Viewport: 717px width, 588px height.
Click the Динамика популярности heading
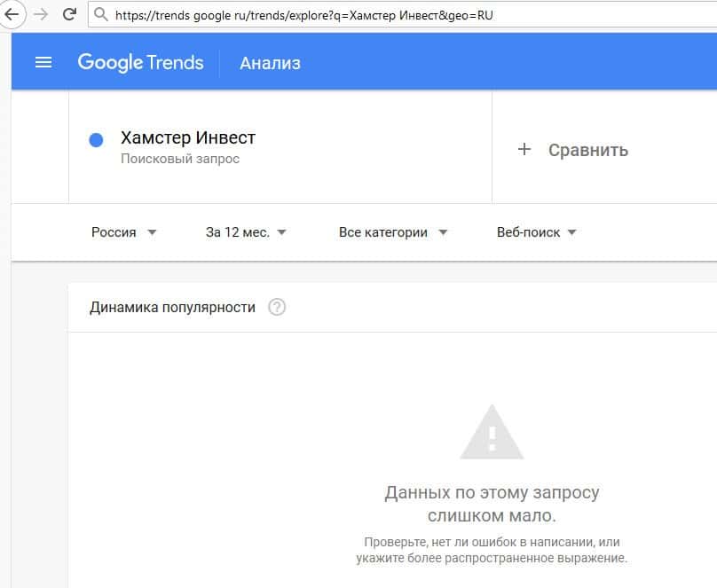(x=172, y=308)
